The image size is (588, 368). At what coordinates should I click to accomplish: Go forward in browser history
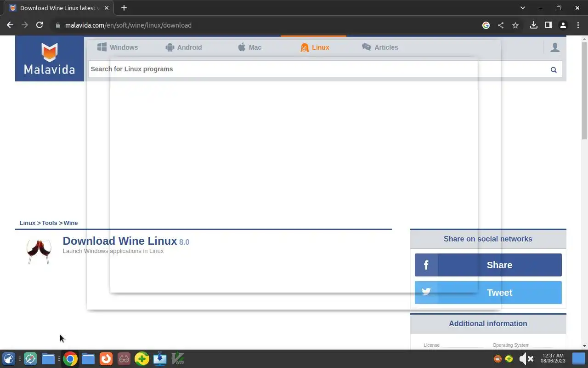click(25, 25)
